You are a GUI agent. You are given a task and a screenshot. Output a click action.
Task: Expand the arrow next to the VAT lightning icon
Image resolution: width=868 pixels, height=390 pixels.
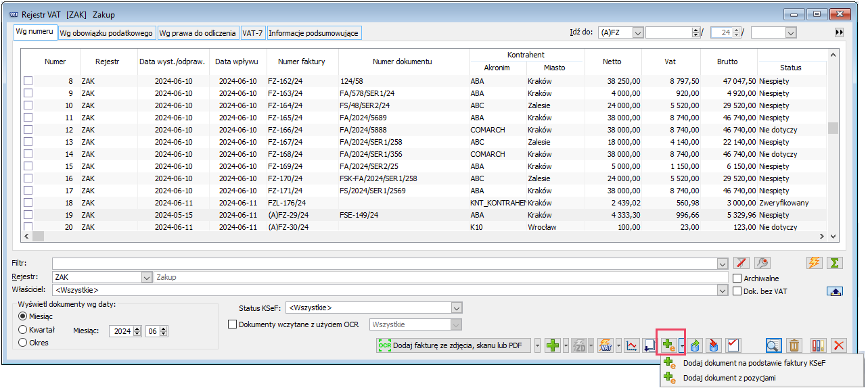(x=618, y=345)
